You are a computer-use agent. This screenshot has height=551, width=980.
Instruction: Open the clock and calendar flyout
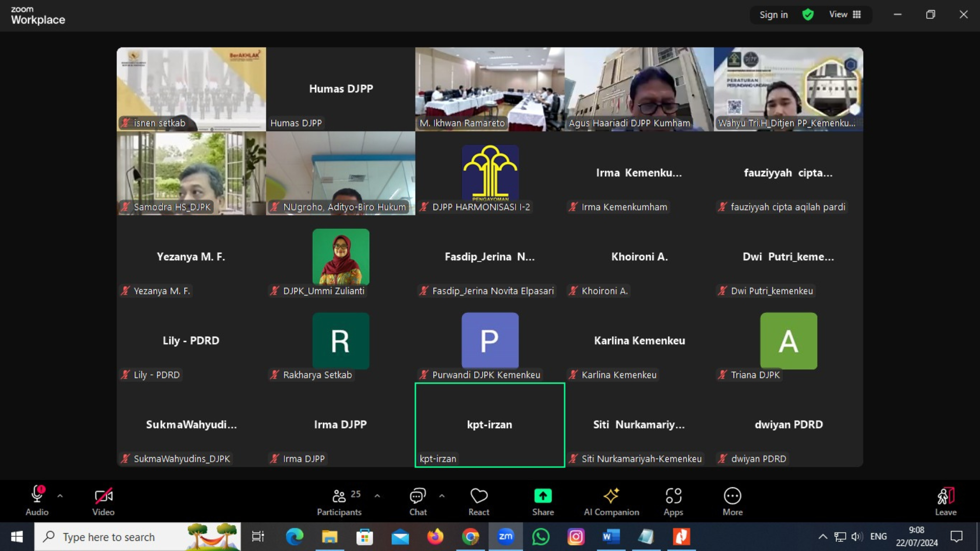(917, 537)
